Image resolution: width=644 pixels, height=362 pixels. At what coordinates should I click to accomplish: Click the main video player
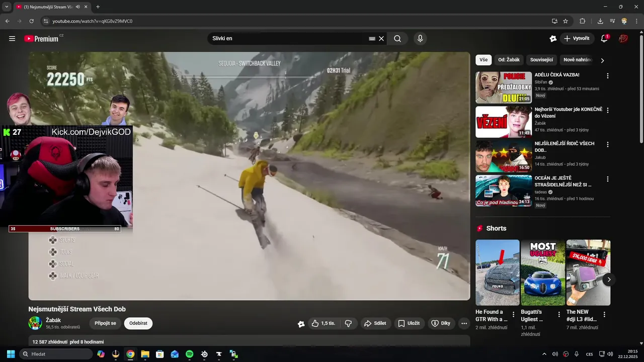point(249,176)
